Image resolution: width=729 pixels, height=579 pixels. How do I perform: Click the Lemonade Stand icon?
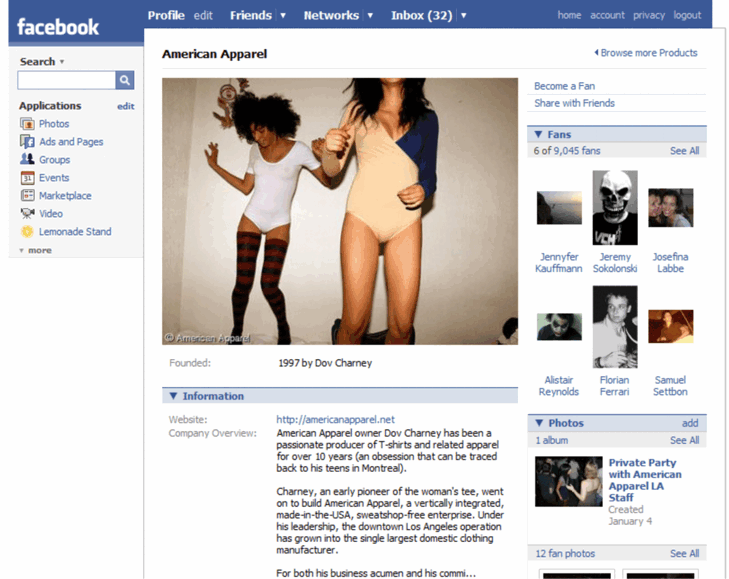pyautogui.click(x=27, y=231)
